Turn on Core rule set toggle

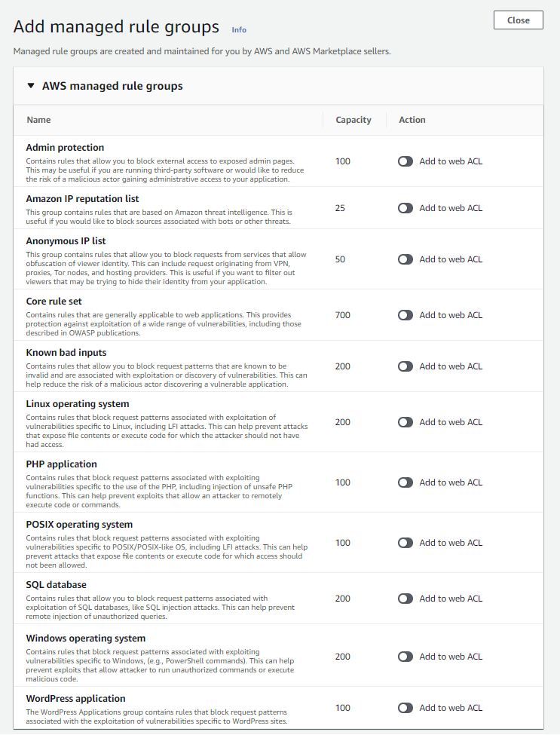coord(405,315)
